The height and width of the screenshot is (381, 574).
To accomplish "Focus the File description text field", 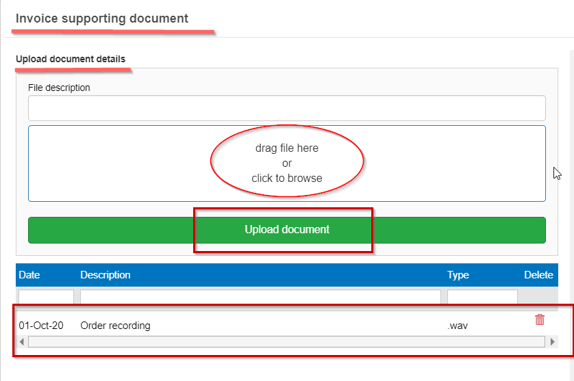I will click(x=287, y=108).
